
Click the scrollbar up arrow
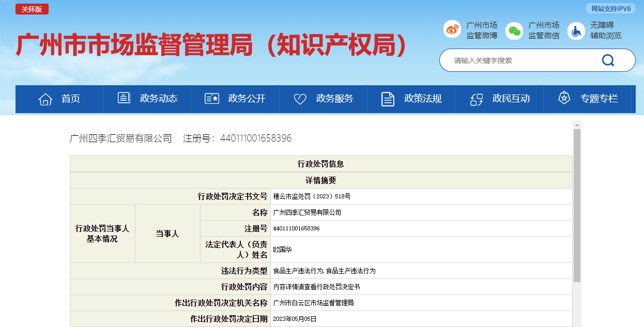(577, 124)
